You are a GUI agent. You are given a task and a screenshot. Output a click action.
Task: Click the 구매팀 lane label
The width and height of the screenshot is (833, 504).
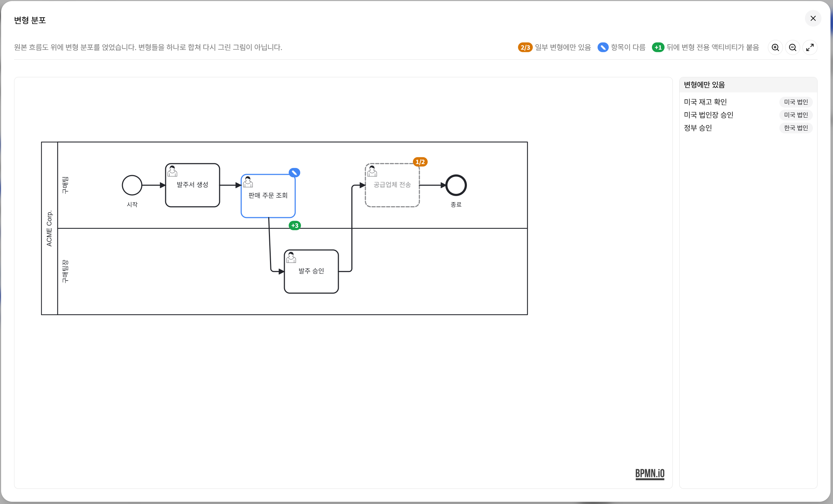point(65,185)
